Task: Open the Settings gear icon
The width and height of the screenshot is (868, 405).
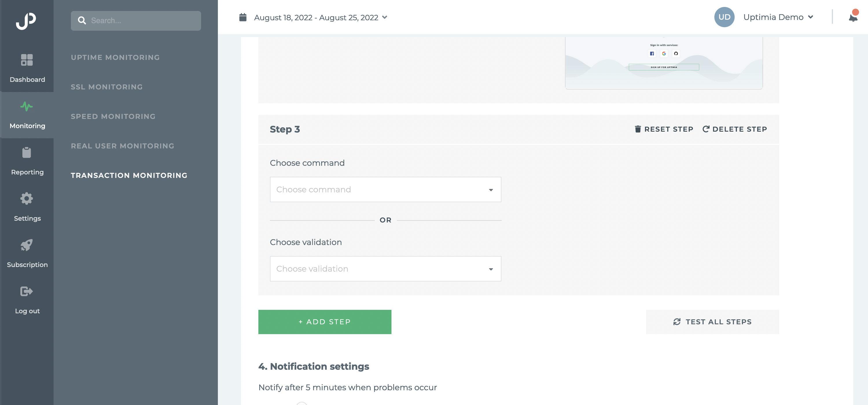Action: 27,198
